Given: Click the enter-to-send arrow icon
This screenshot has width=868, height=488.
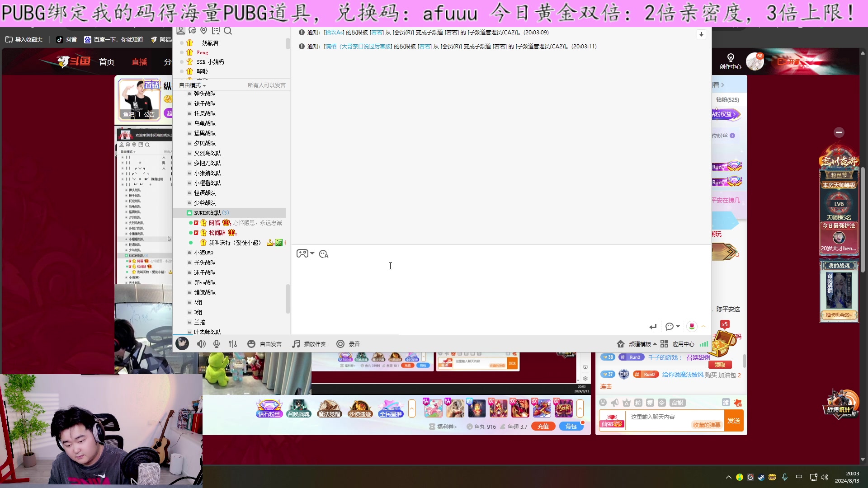Looking at the screenshot, I should click(653, 326).
